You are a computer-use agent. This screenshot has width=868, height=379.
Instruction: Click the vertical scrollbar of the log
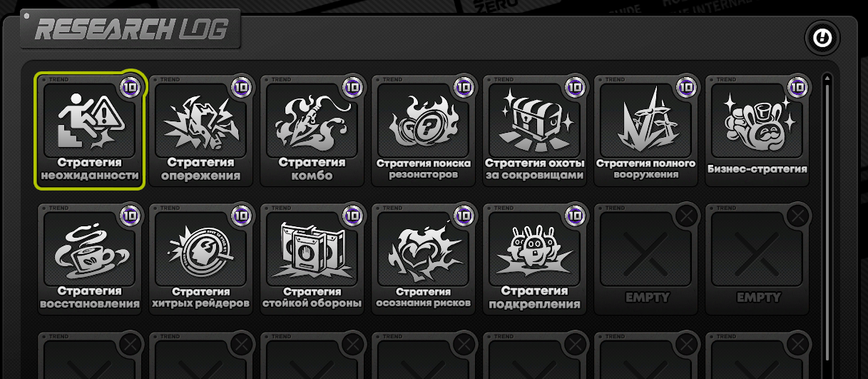[x=827, y=221]
